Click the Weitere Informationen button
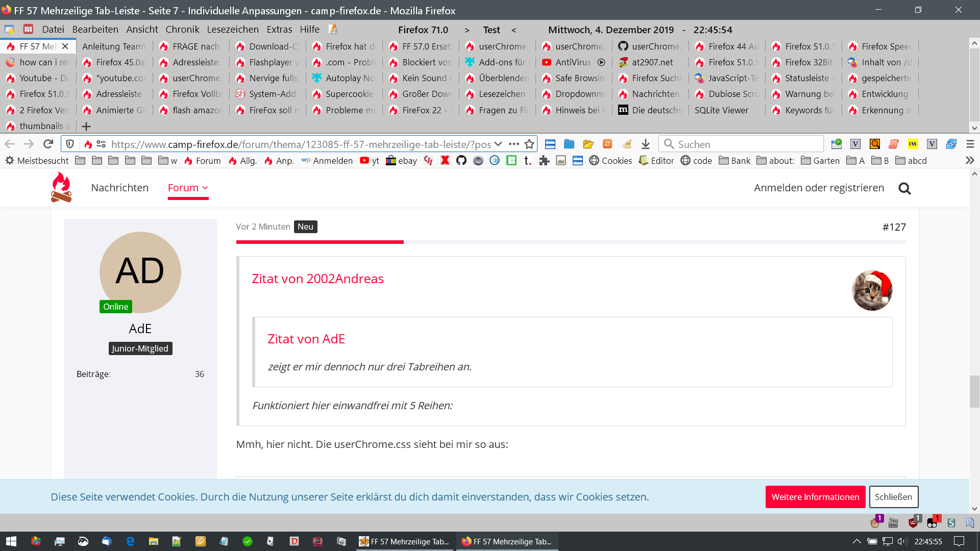This screenshot has width=980, height=551. point(815,497)
